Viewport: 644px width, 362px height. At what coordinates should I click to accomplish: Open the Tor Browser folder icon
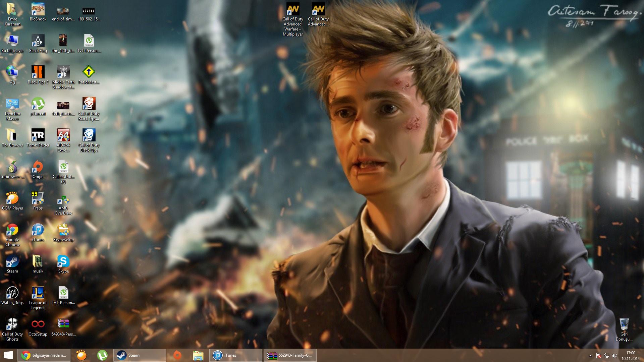pos(12,138)
